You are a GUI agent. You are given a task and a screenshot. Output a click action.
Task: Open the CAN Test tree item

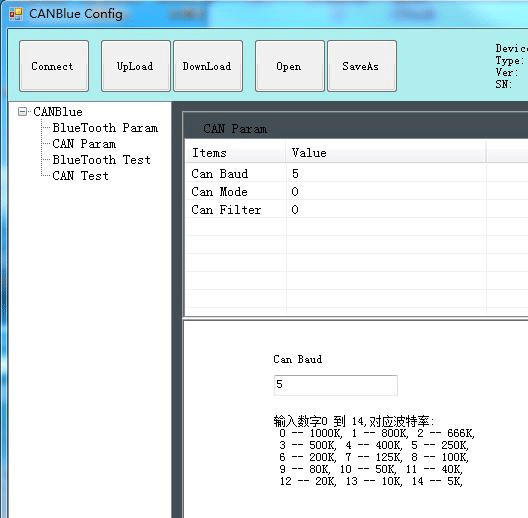coord(80,176)
